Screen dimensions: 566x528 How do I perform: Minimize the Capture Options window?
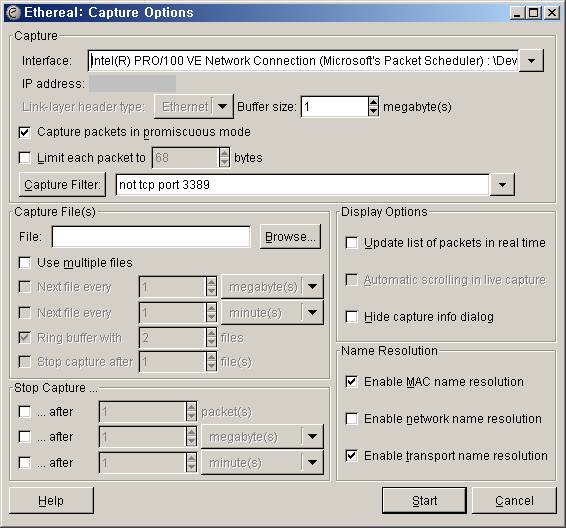[x=517, y=13]
